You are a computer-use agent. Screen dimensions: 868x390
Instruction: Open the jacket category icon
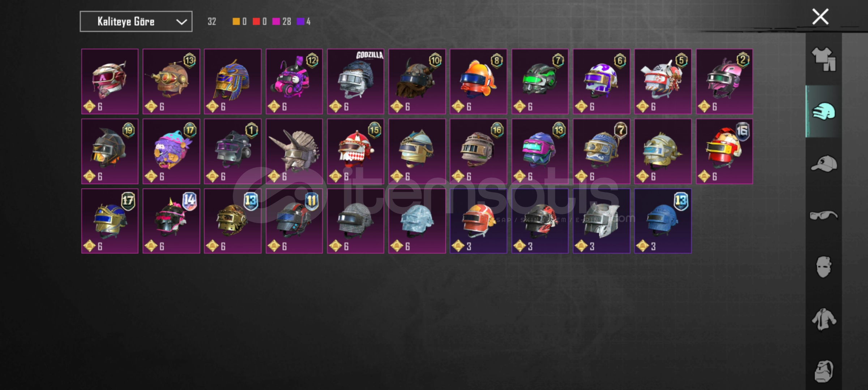point(824,319)
